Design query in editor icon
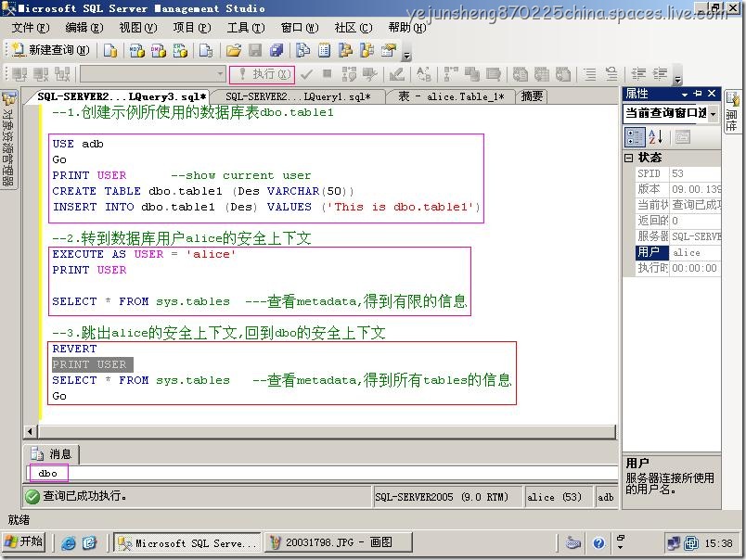Screen dimensions: 746x560 click(x=397, y=74)
